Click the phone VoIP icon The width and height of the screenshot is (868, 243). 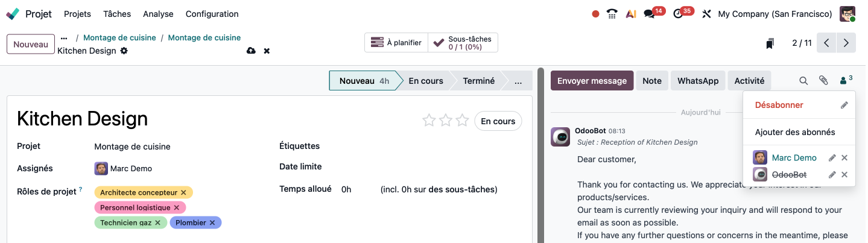point(613,14)
